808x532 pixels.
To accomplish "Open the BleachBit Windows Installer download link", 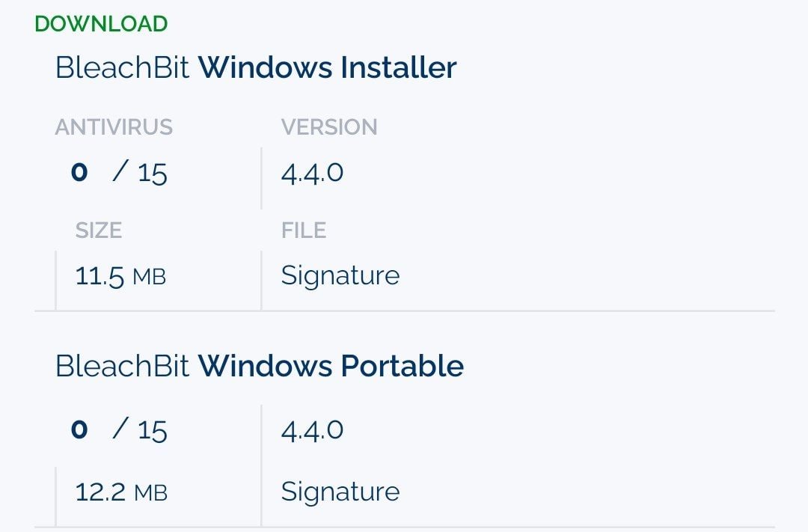I will 256,68.
